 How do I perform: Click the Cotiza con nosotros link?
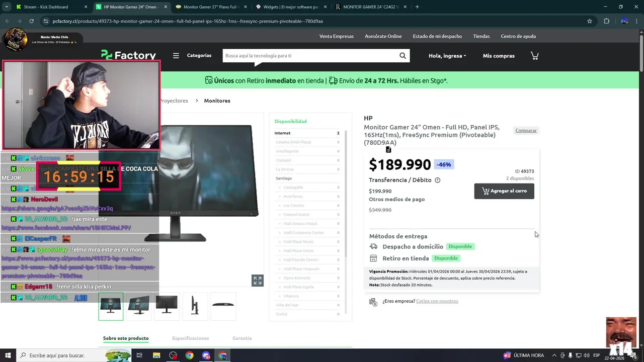[437, 301]
